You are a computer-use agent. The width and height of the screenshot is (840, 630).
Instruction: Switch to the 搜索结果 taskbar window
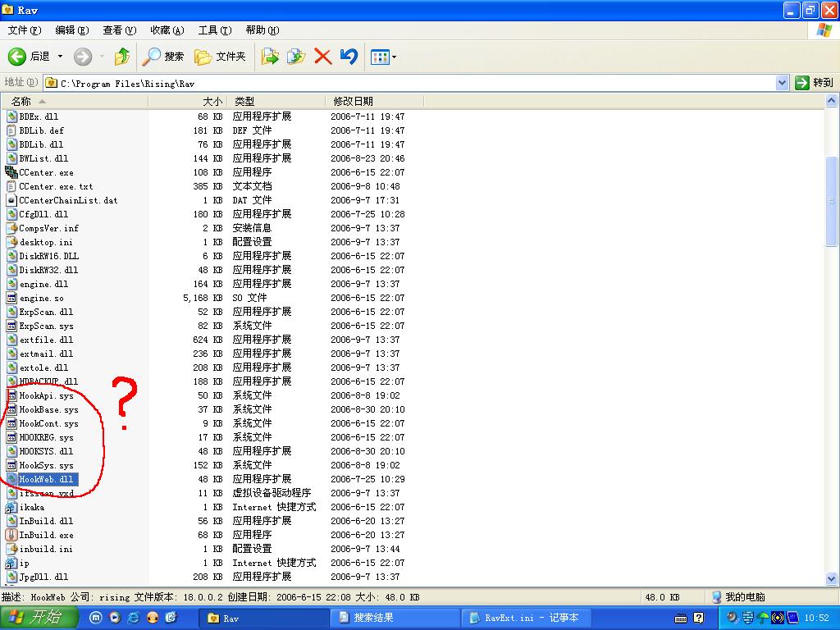[x=396, y=618]
